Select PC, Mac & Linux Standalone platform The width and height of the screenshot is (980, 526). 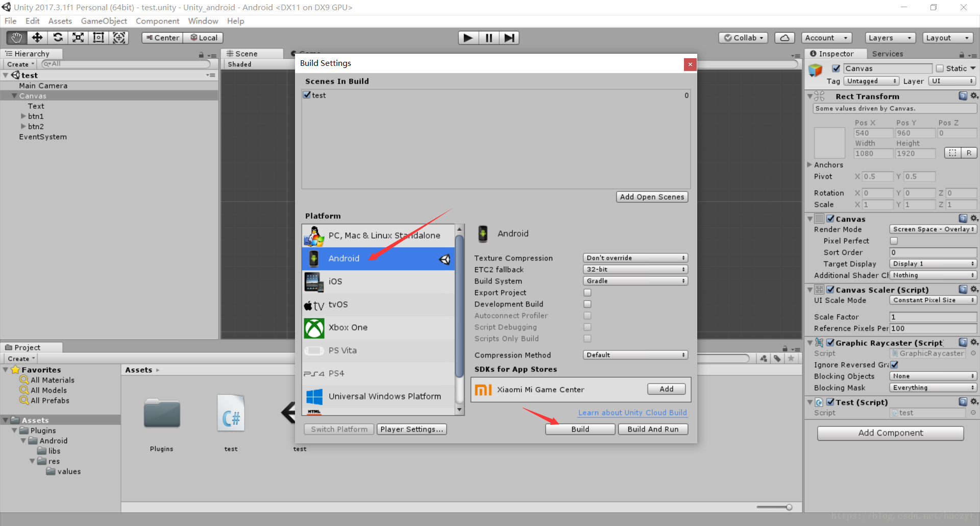click(378, 235)
